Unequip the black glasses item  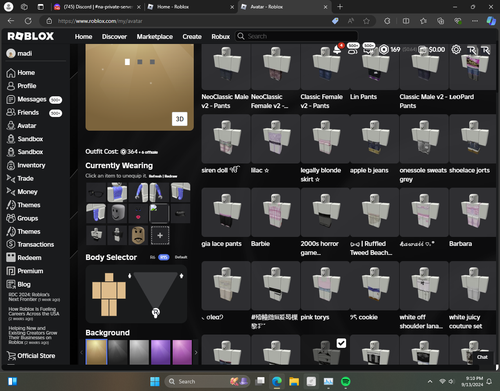(96, 192)
